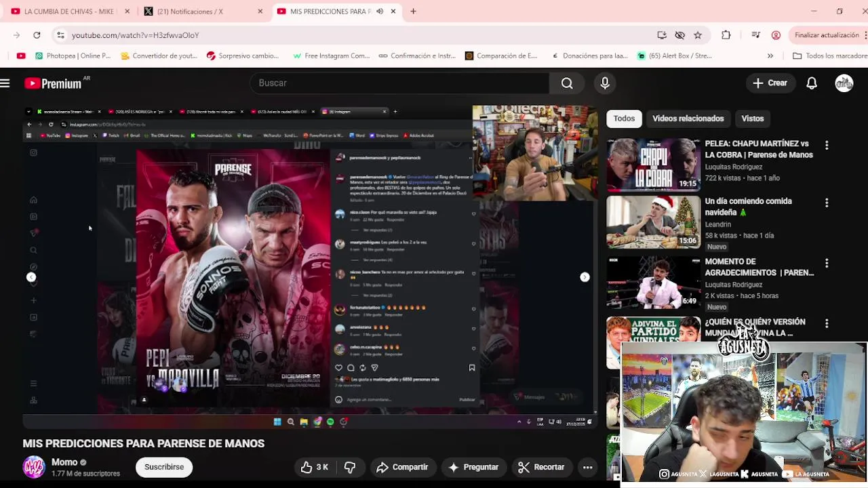
Task: Click the Crear button
Action: [x=770, y=83]
